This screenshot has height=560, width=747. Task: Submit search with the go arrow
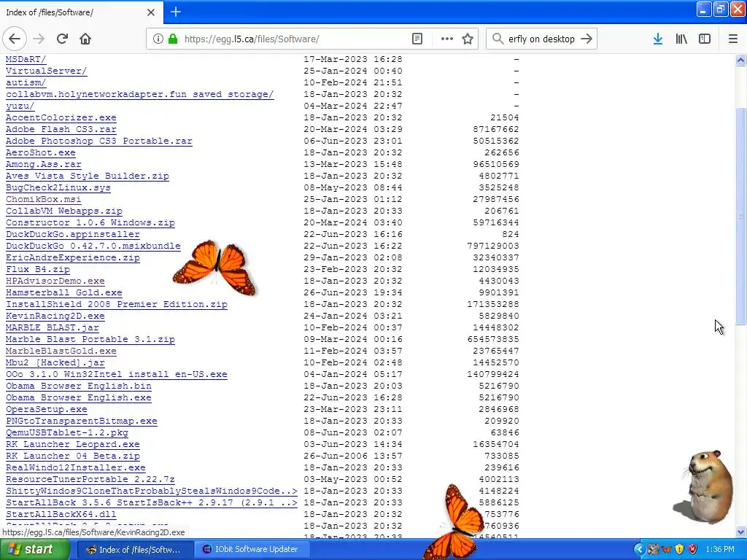click(587, 39)
